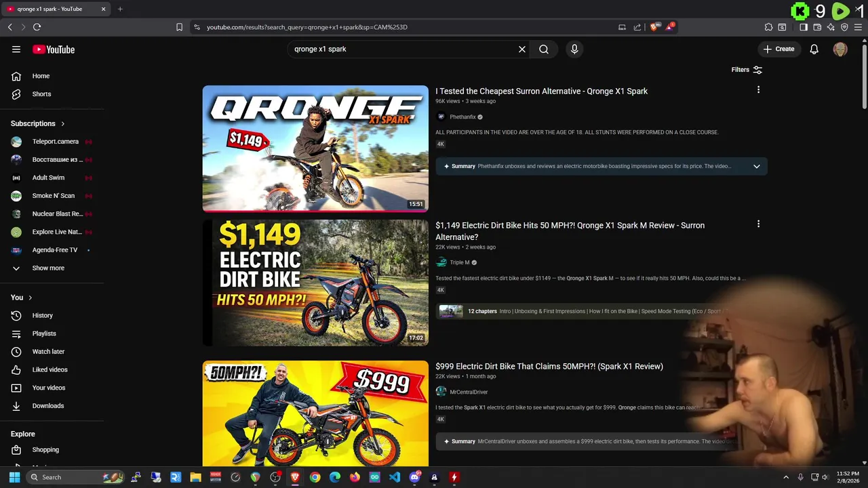Close the qronge x1 spark tab
Image resolution: width=868 pixels, height=488 pixels.
(x=103, y=9)
